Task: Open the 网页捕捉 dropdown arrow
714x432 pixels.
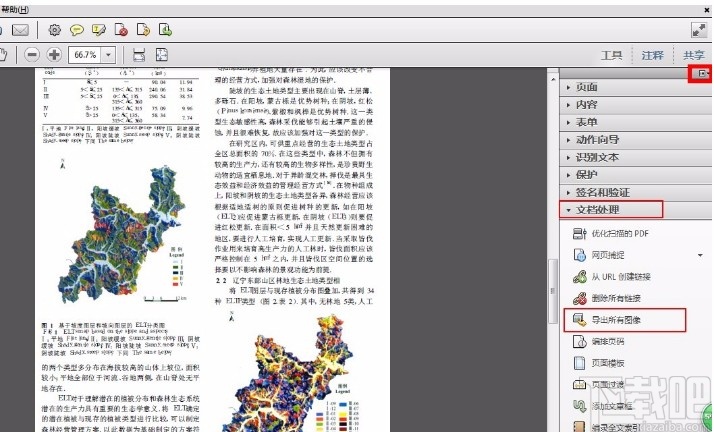Action: [x=700, y=255]
